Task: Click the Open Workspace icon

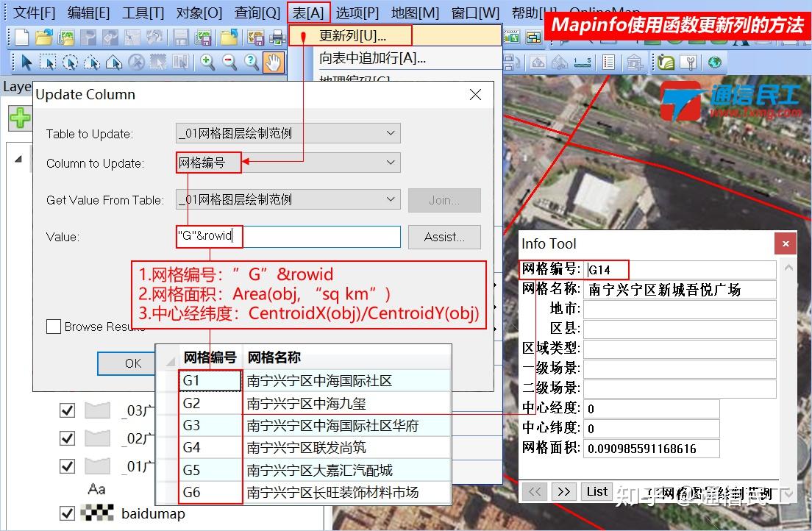Action: [x=67, y=38]
